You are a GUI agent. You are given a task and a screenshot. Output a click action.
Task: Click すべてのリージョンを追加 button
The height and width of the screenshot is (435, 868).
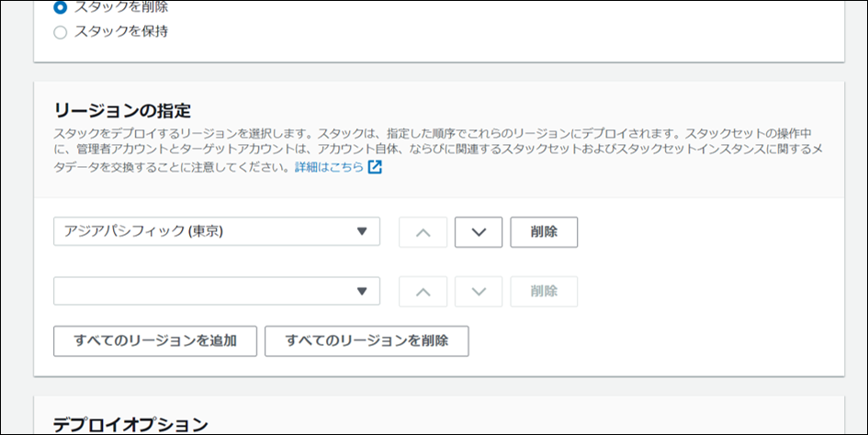click(155, 340)
